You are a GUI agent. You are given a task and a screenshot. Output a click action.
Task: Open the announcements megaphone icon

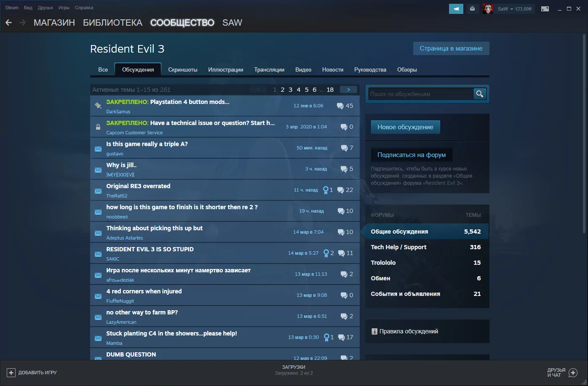(x=456, y=9)
